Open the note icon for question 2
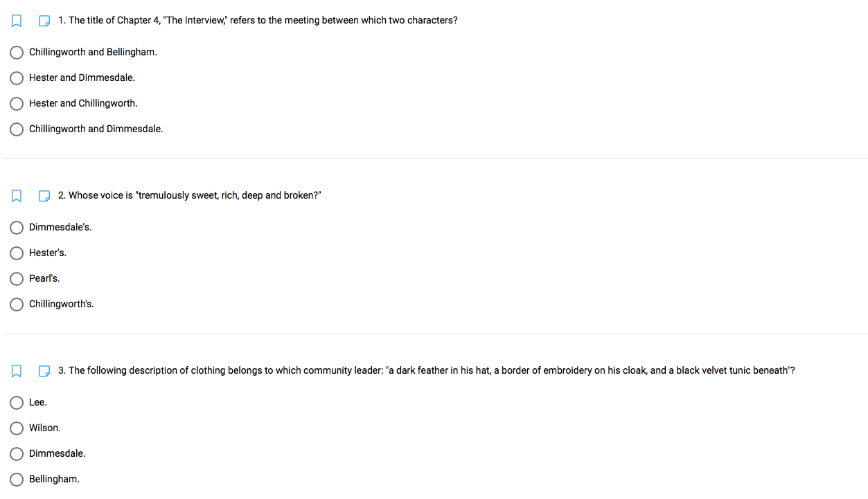The height and width of the screenshot is (499, 868). (x=44, y=196)
